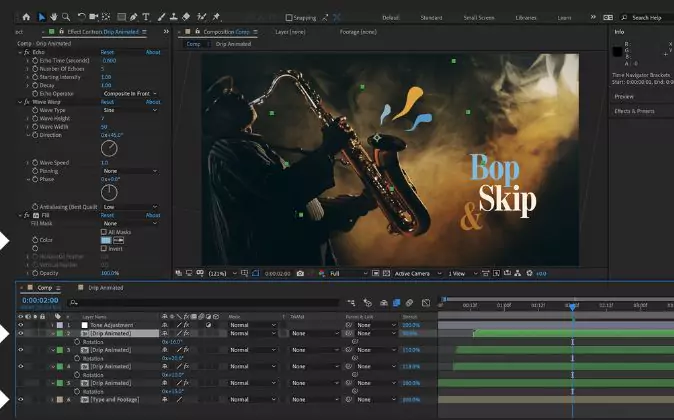Select the Clone Stamp tool
This screenshot has height=420, width=674.
pos(174,17)
